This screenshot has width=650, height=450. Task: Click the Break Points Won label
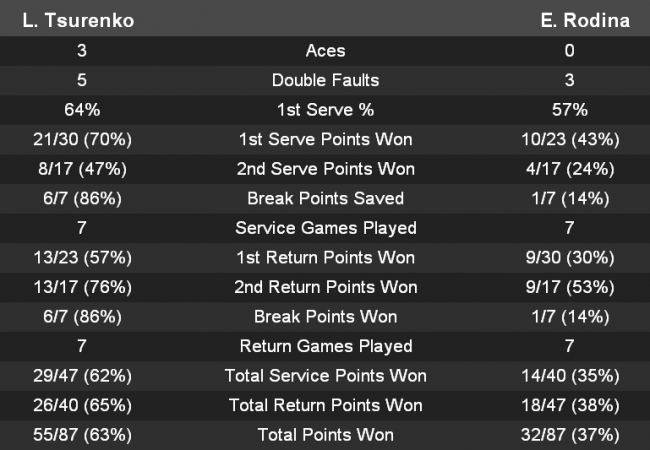[325, 317]
